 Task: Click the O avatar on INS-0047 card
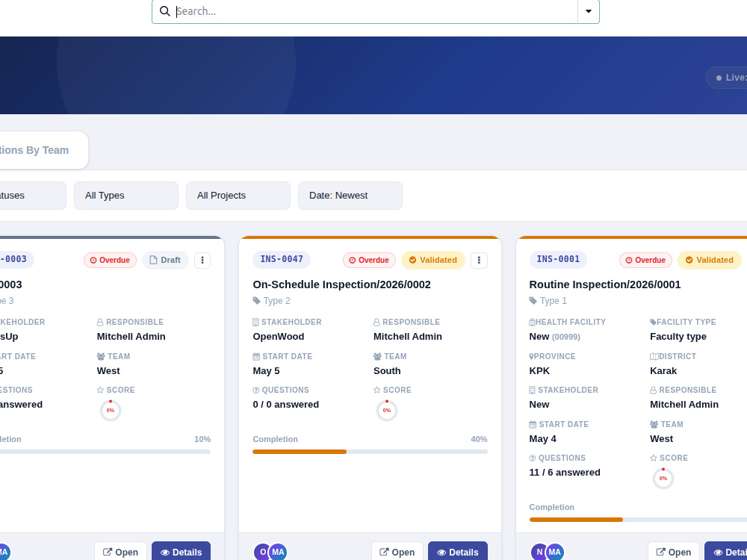pyautogui.click(x=263, y=553)
